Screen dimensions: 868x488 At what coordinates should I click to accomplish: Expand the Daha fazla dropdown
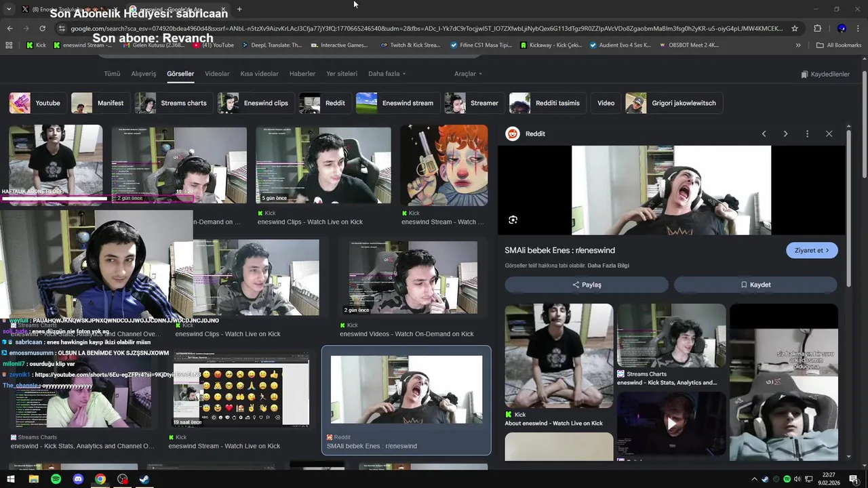click(x=387, y=74)
